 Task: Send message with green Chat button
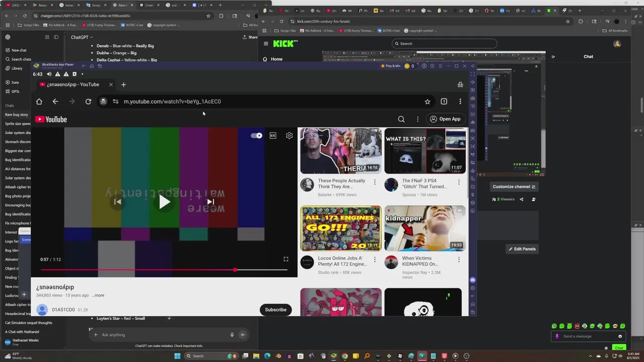(619, 348)
